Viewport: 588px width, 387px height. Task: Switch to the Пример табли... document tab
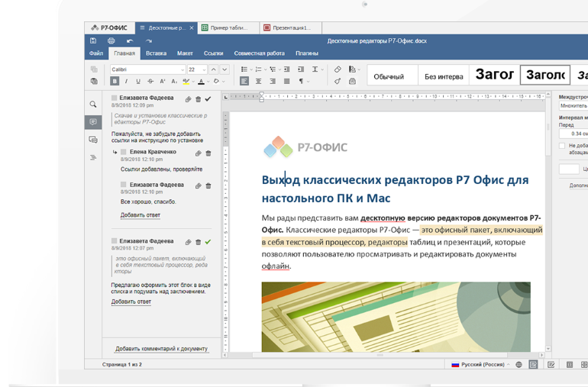(x=228, y=27)
